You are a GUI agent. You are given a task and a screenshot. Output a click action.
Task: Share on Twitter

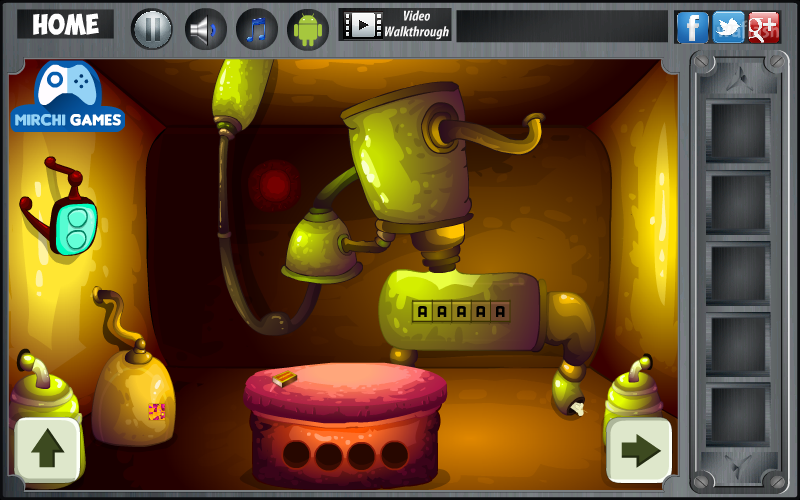[728, 27]
